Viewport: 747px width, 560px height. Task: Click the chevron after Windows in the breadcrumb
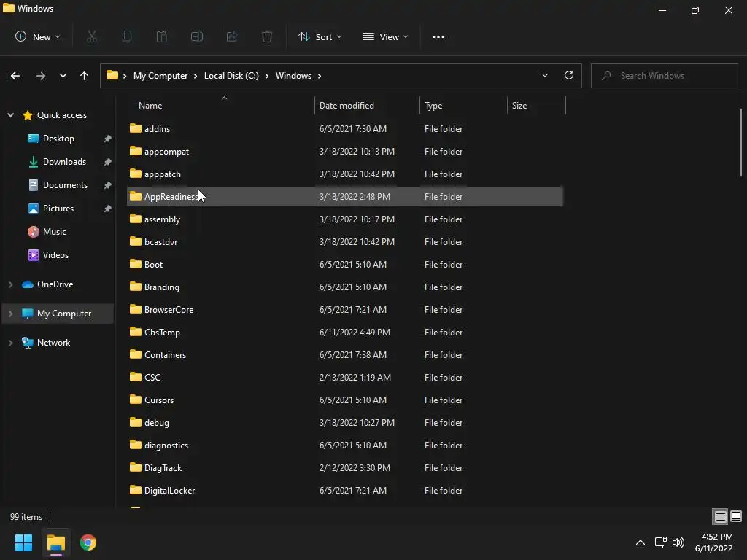[320, 76]
